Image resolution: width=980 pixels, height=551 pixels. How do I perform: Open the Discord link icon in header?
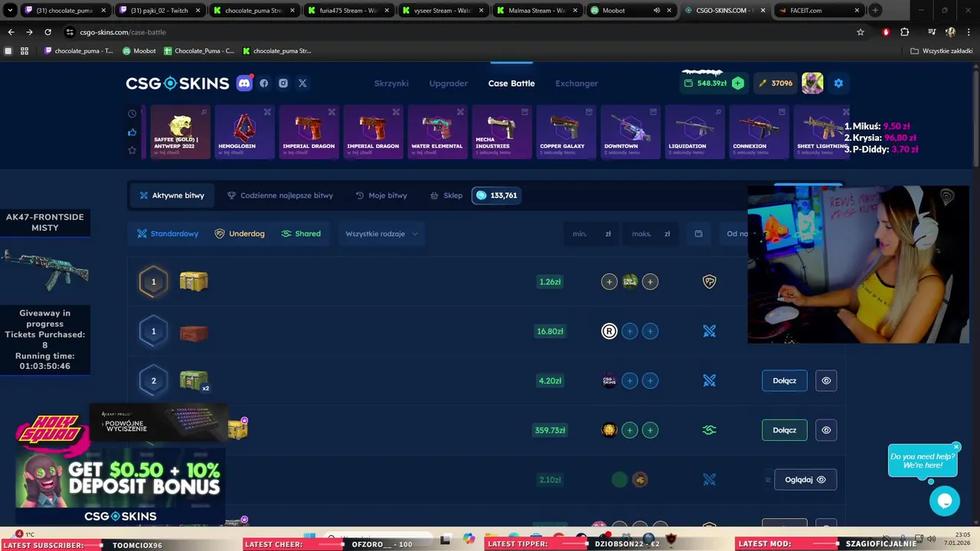[x=245, y=83]
